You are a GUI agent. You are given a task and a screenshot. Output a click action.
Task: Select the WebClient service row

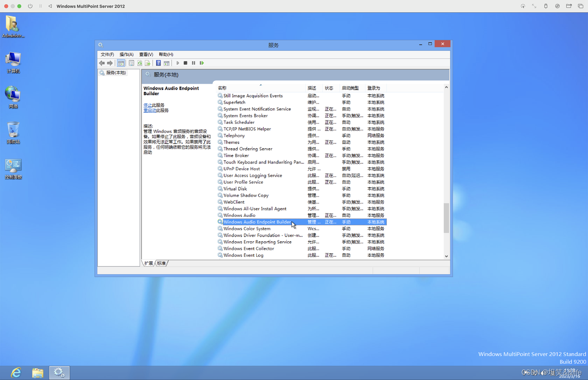point(302,202)
